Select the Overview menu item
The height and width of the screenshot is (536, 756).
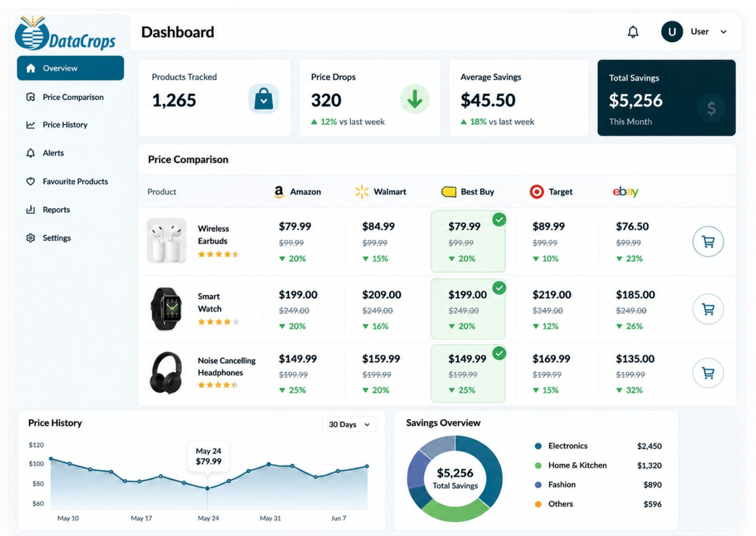coord(71,68)
